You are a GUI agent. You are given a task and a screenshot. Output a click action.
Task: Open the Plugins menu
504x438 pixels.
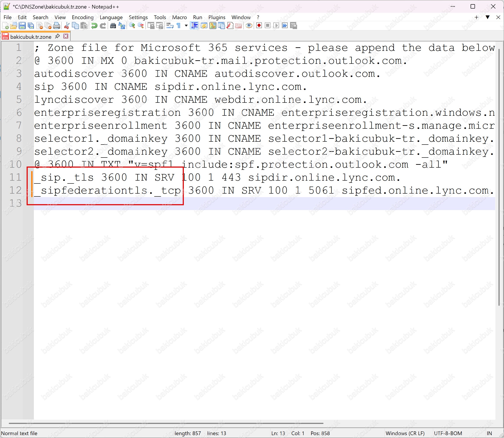pos(217,17)
